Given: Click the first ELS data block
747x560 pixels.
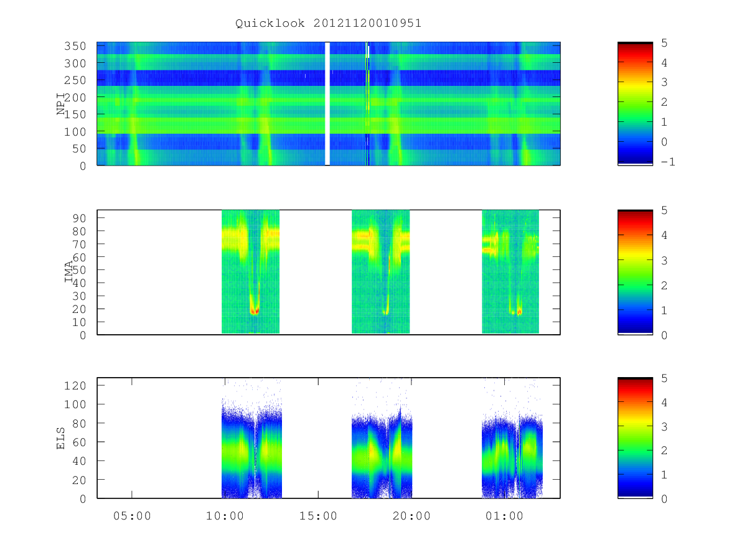Looking at the screenshot, I should point(251,438).
